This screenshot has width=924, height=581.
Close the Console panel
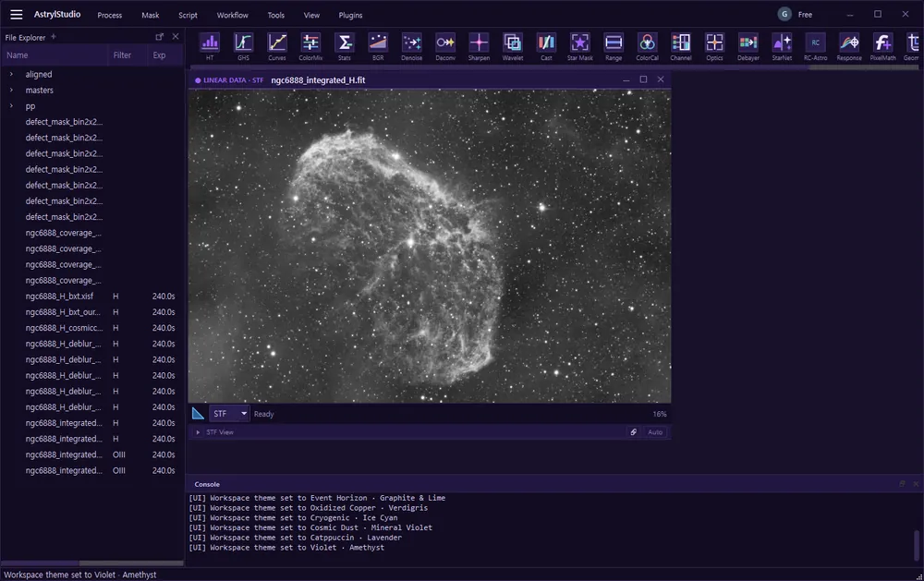tap(916, 484)
